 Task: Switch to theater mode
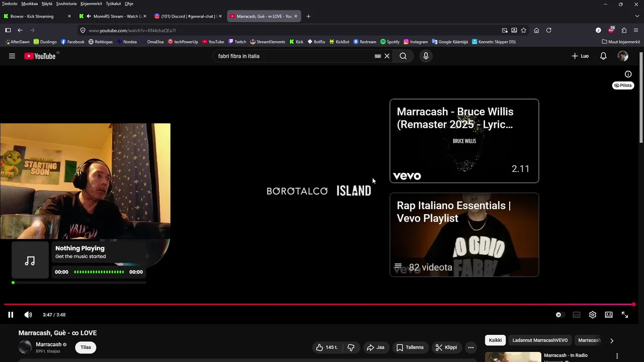[x=609, y=315]
